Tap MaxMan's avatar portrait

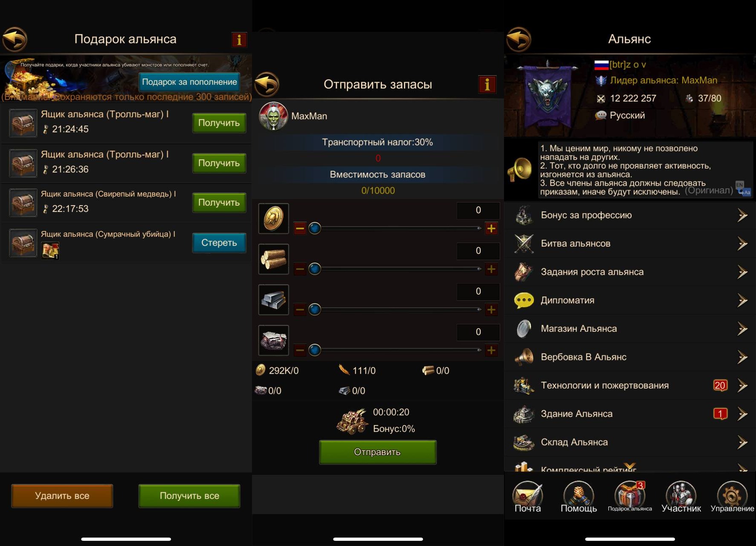(x=273, y=116)
